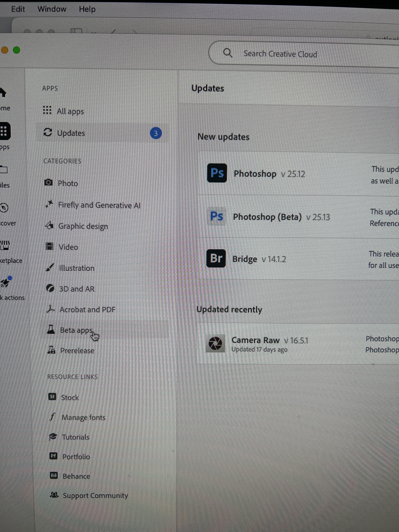Click the search magnifier icon
The width and height of the screenshot is (399, 532).
(227, 53)
